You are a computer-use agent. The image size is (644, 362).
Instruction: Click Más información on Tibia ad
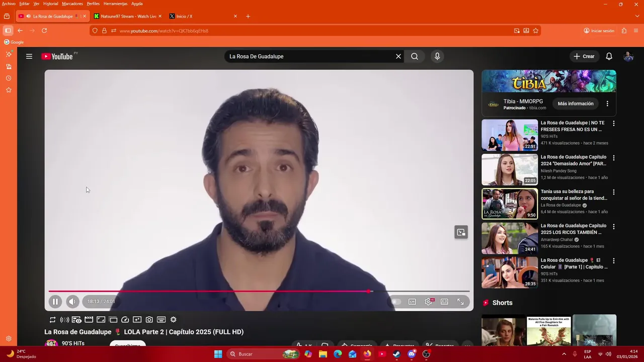576,104
